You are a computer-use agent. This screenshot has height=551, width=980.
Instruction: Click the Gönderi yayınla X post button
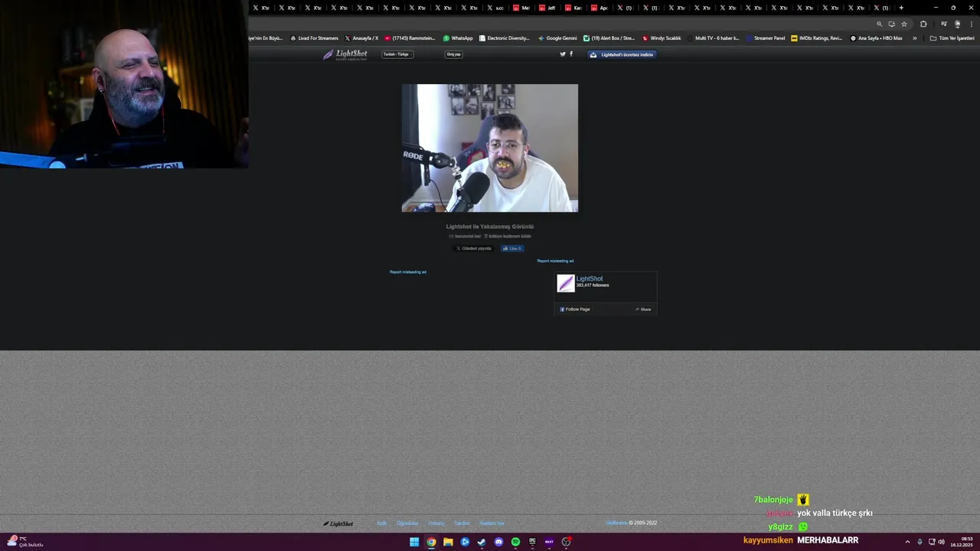(x=474, y=249)
